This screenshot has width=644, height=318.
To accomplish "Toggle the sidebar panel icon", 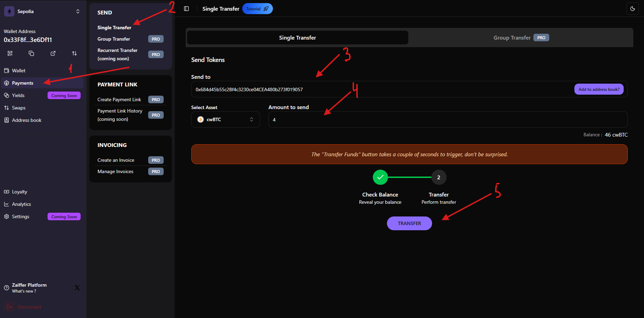I will pos(186,9).
